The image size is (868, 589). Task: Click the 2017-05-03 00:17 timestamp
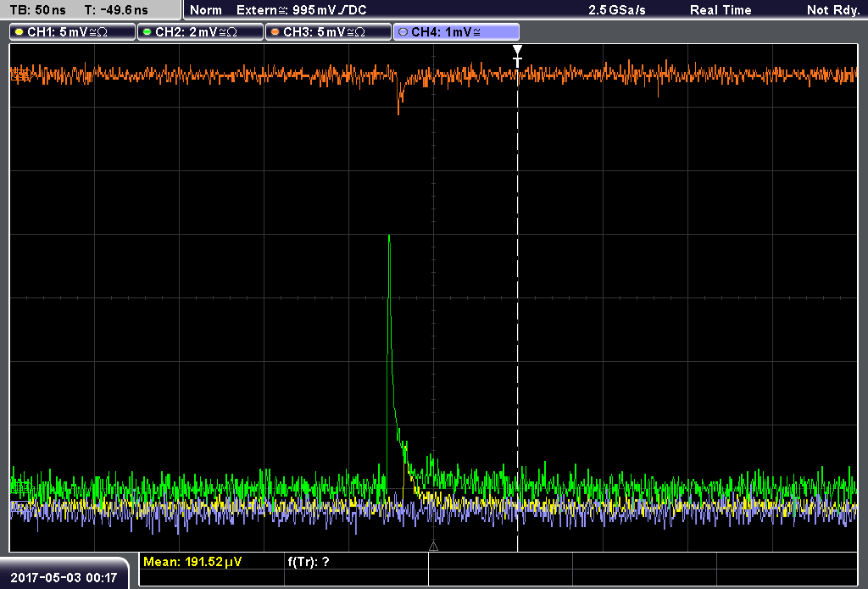pyautogui.click(x=64, y=577)
